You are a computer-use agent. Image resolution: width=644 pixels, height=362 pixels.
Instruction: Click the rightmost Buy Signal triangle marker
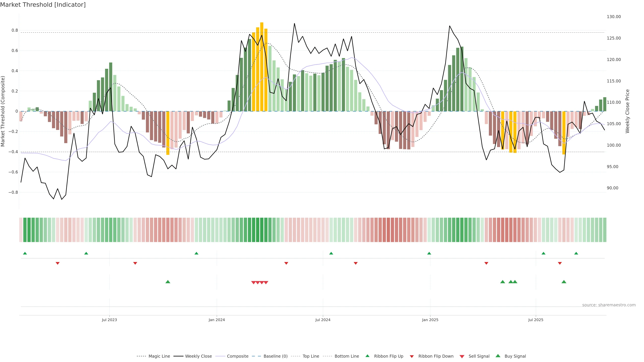pos(564,282)
